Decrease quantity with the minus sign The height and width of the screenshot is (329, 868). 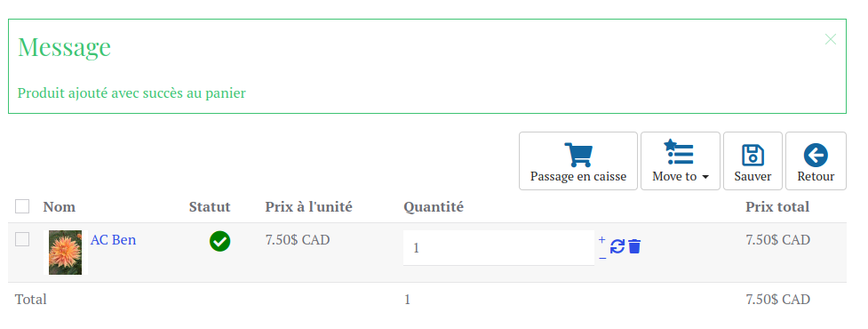pos(602,258)
